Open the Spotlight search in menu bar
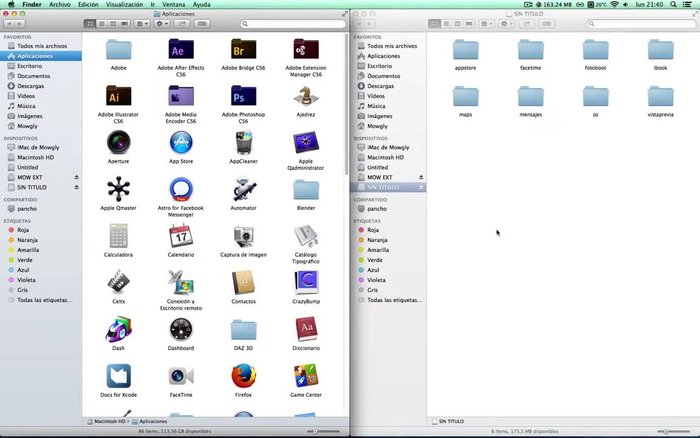The width and height of the screenshot is (700, 438). click(x=674, y=5)
